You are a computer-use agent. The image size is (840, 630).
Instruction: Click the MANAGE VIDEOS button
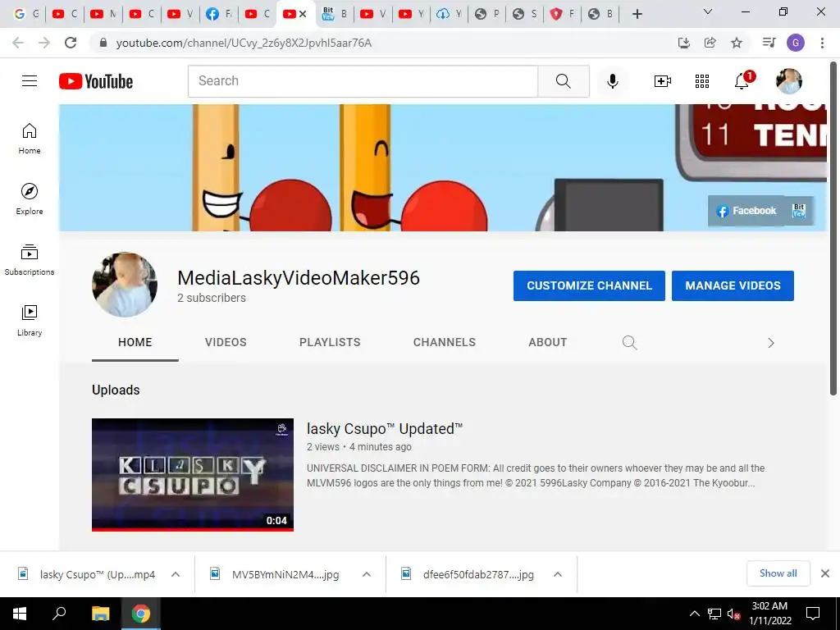733,285
